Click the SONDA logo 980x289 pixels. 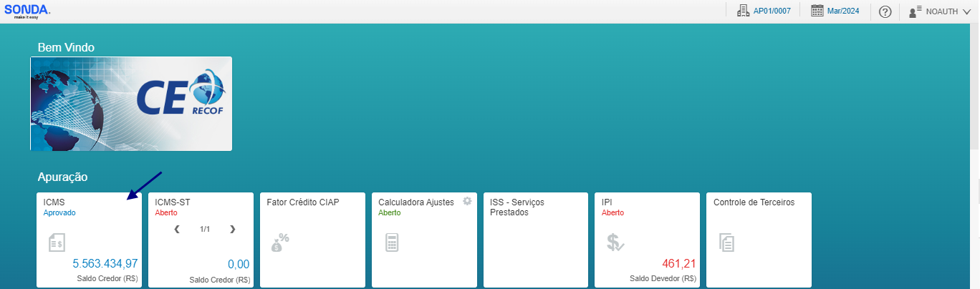27,11
